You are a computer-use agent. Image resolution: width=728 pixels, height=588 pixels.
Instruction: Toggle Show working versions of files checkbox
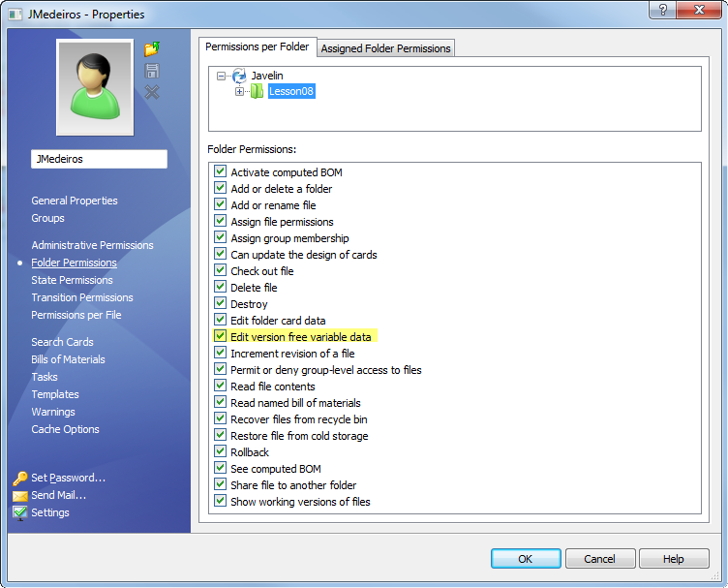pyautogui.click(x=220, y=501)
